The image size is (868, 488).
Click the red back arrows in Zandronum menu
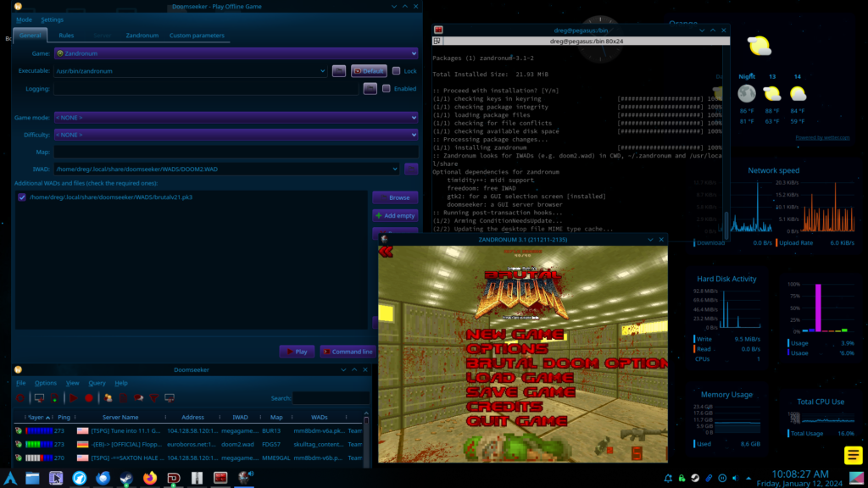pyautogui.click(x=386, y=252)
